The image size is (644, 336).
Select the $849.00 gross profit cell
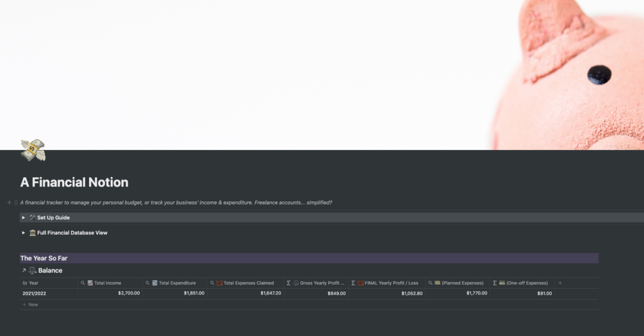point(316,293)
